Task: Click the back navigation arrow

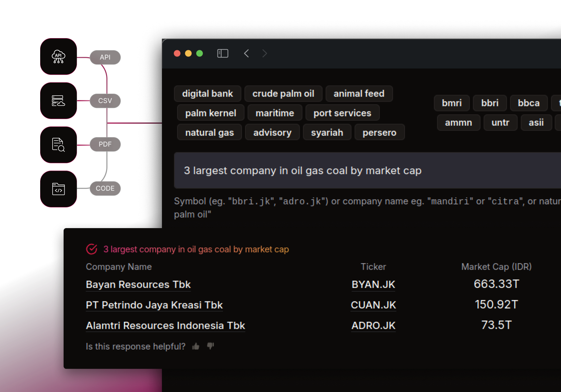Action: tap(247, 53)
